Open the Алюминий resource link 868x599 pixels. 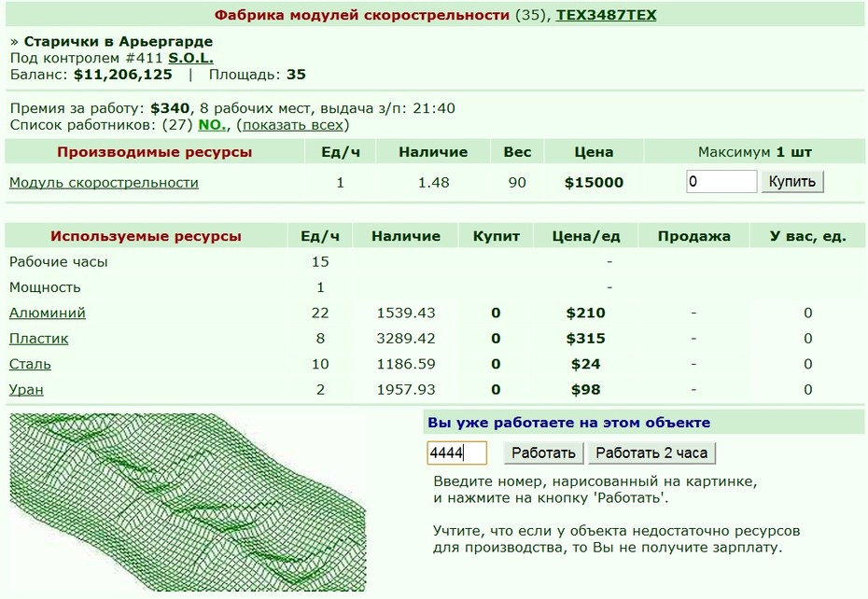pyautogui.click(x=47, y=313)
